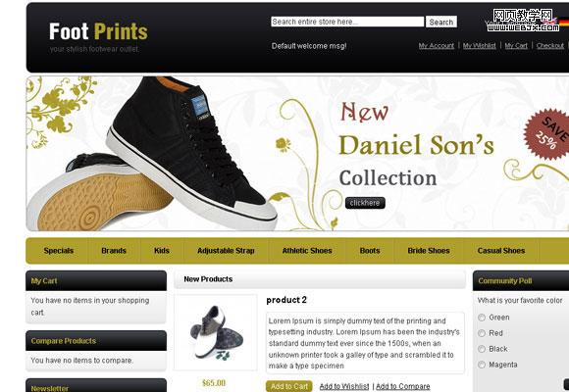Select the Green poll option
Viewport: 569px width, 392px height.
(x=482, y=318)
